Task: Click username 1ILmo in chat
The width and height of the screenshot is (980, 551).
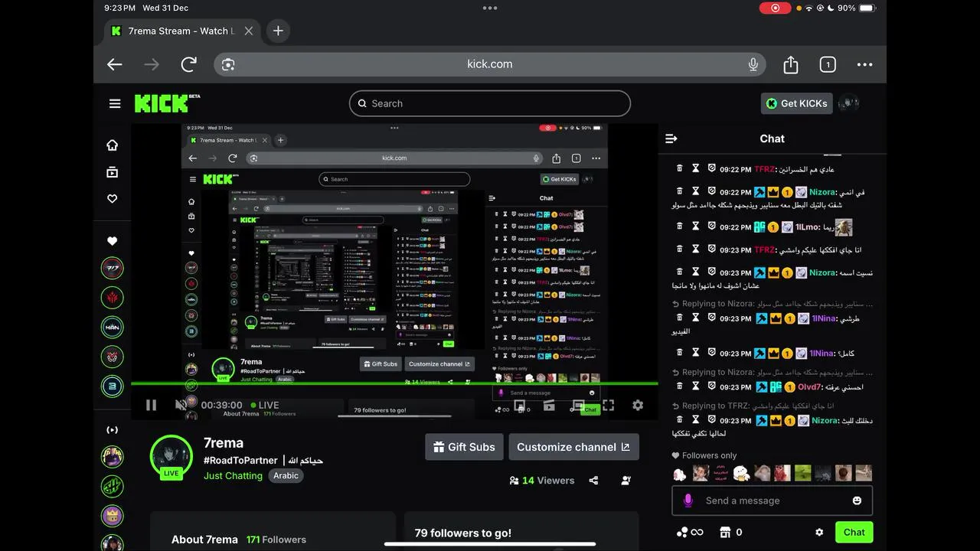Action: coord(807,227)
